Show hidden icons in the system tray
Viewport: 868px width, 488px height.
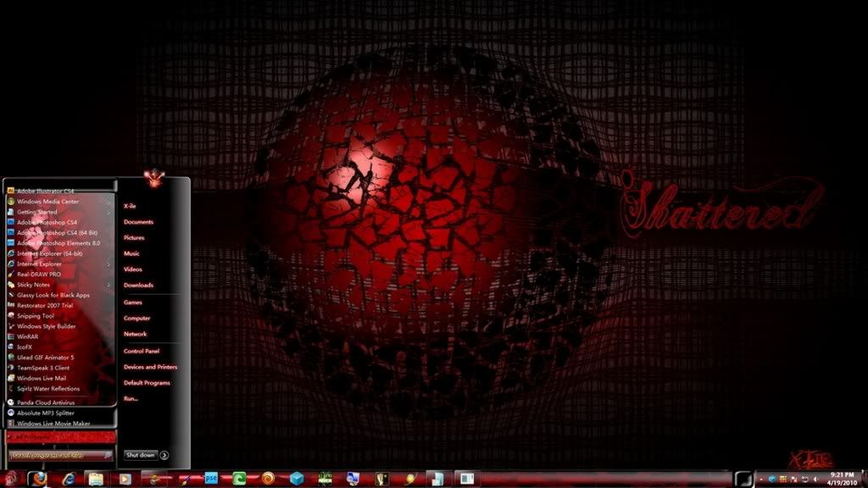pos(760,480)
